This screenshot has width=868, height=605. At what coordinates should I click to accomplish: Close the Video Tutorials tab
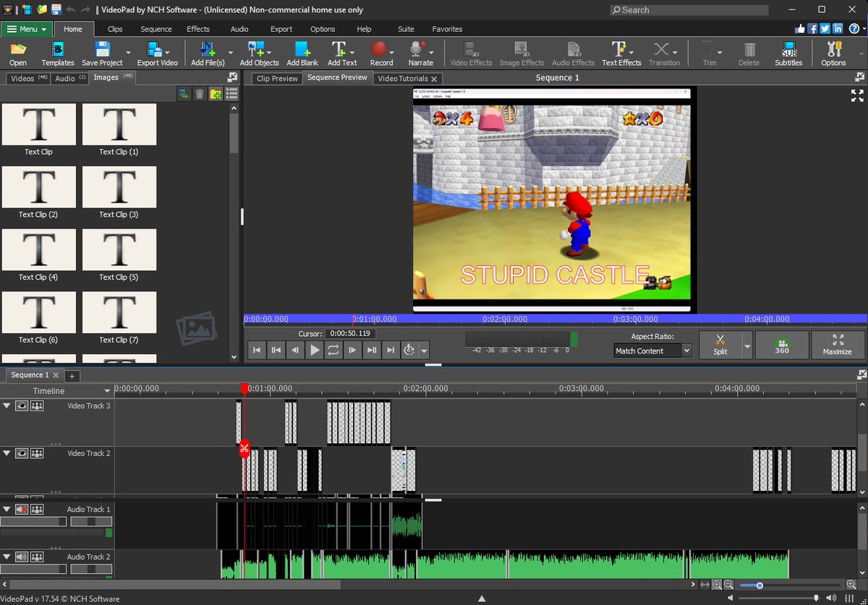[434, 79]
